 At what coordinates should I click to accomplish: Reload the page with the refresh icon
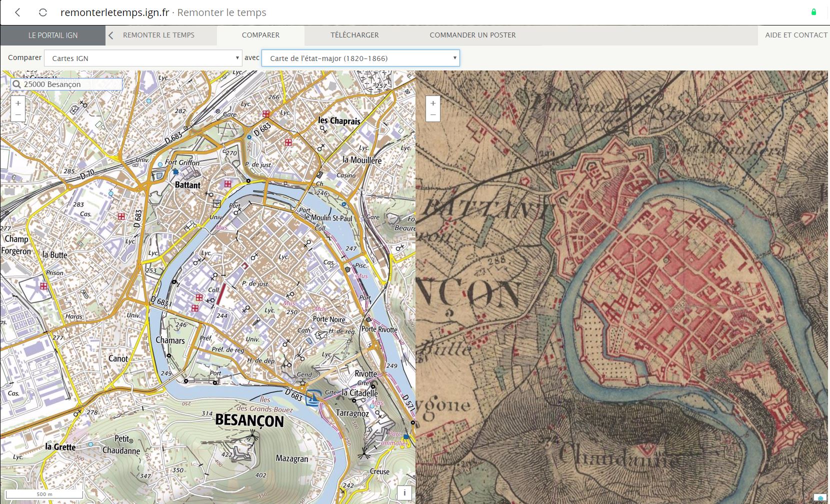tap(43, 12)
